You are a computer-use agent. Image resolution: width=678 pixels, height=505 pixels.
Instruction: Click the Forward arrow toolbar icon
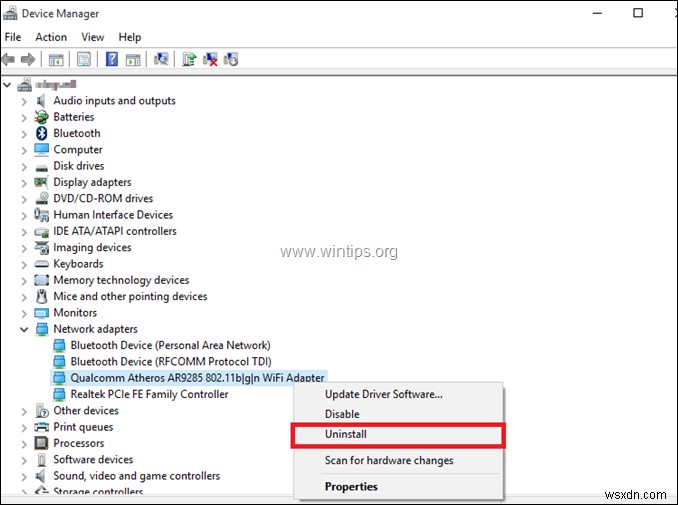[x=28, y=59]
